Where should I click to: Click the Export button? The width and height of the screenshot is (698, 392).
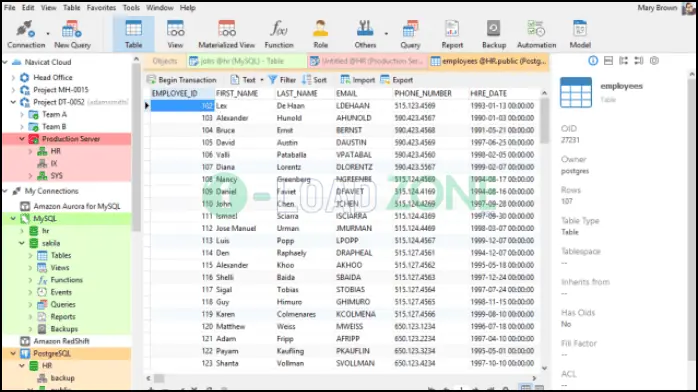[x=397, y=80]
